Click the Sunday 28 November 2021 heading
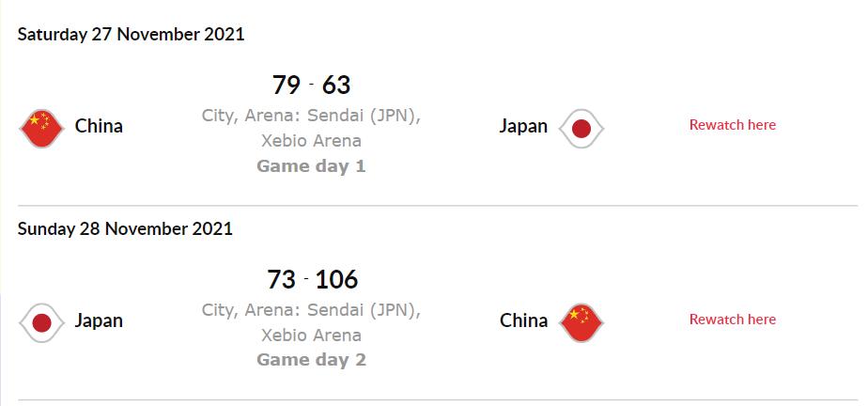 (125, 228)
